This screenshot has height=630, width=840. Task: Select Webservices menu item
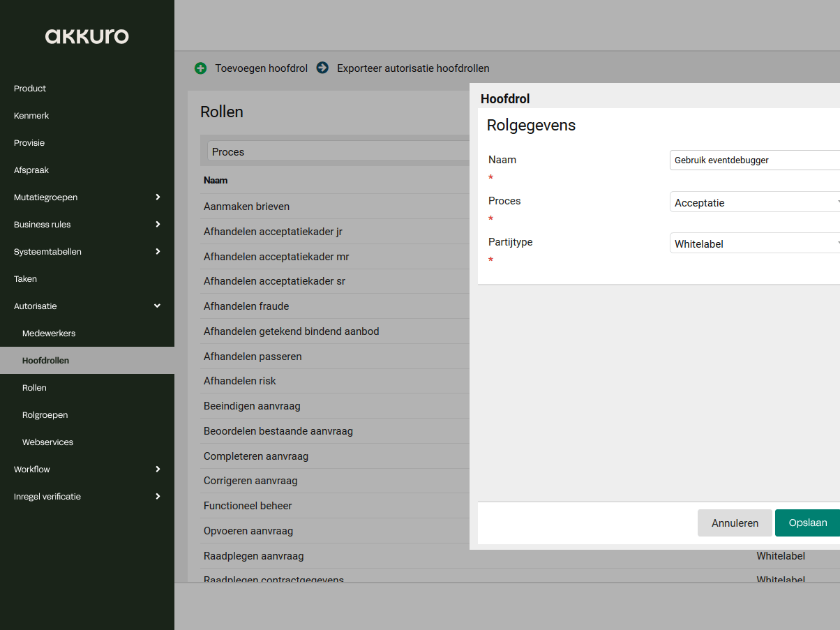coord(47,442)
